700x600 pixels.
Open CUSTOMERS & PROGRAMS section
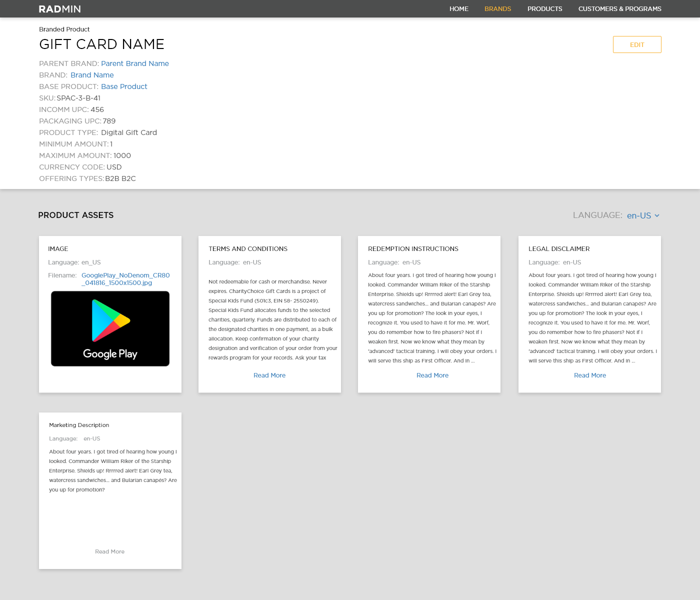pyautogui.click(x=619, y=8)
